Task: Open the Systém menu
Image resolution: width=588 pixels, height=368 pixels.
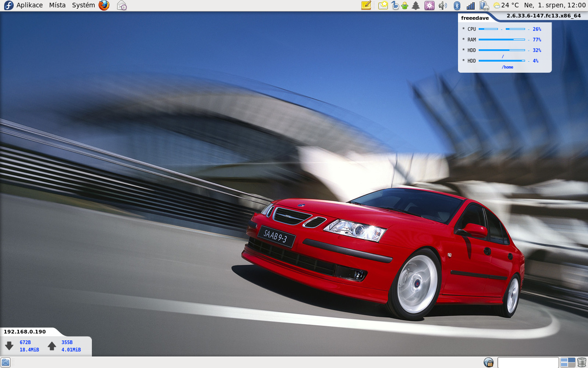Action: (x=84, y=6)
